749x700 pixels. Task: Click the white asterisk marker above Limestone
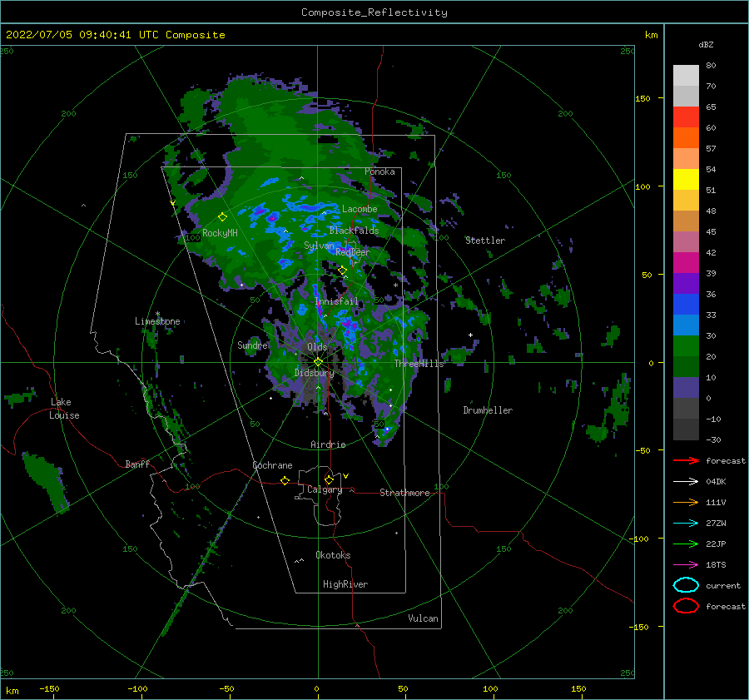coord(157,314)
